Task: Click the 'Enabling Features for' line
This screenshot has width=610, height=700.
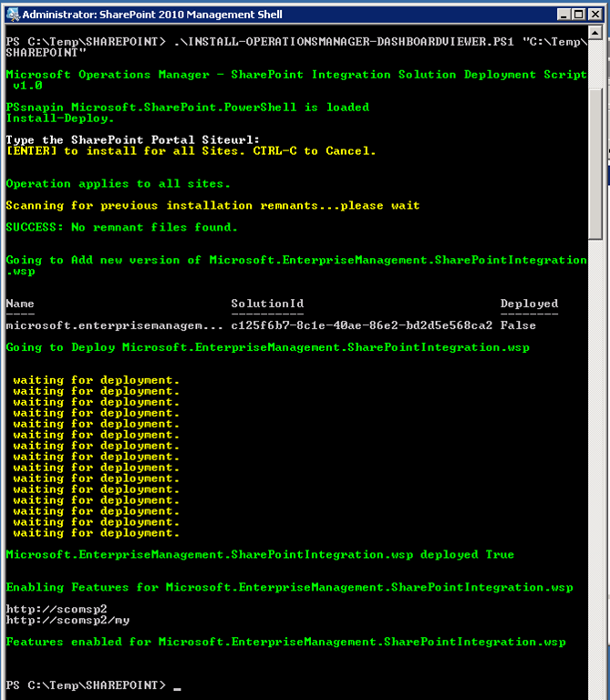Action: 289,588
